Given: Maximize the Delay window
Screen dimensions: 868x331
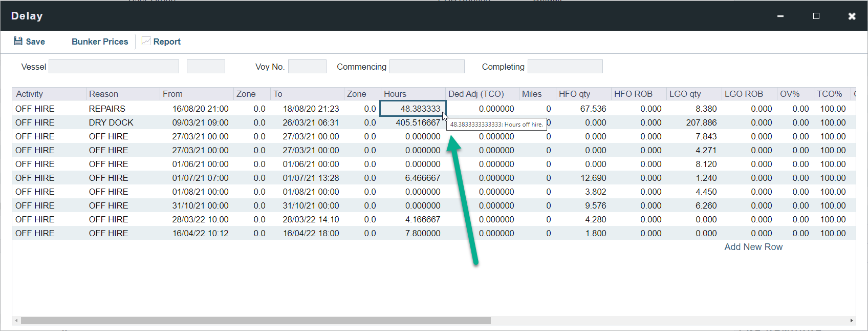Looking at the screenshot, I should coord(816,16).
